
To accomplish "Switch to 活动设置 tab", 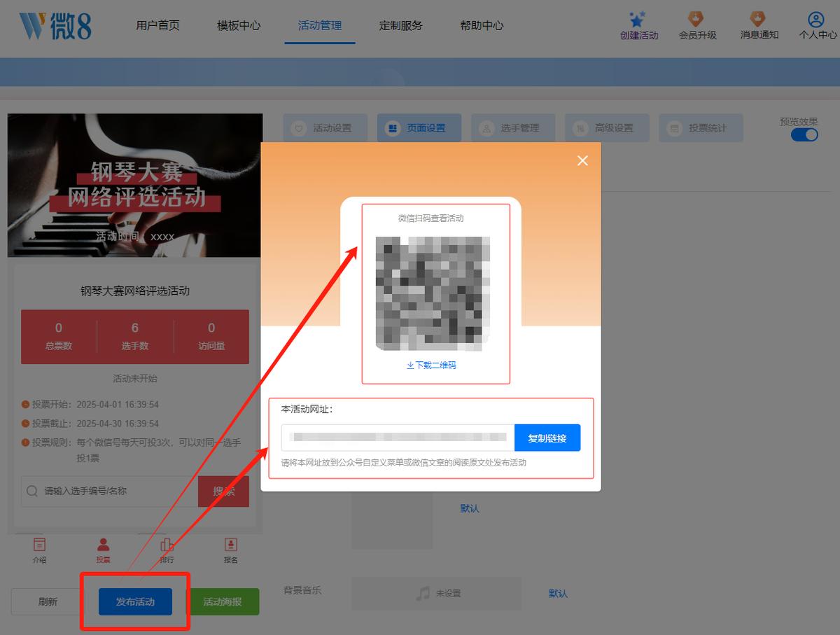I will [325, 128].
